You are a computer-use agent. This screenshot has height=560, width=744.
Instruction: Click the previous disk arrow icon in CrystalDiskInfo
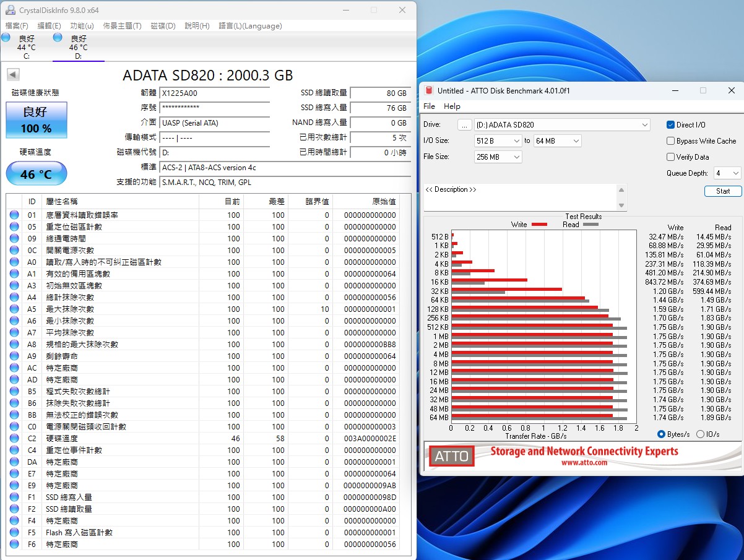click(13, 75)
